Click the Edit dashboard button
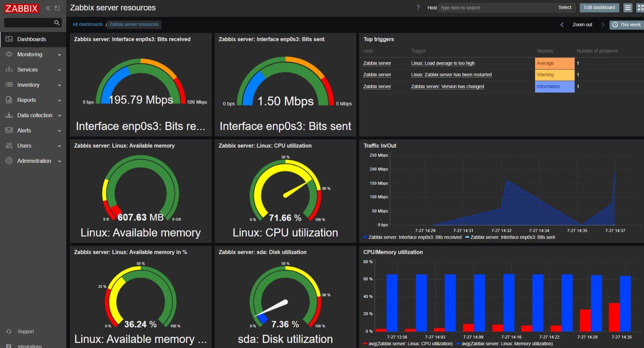 599,7
